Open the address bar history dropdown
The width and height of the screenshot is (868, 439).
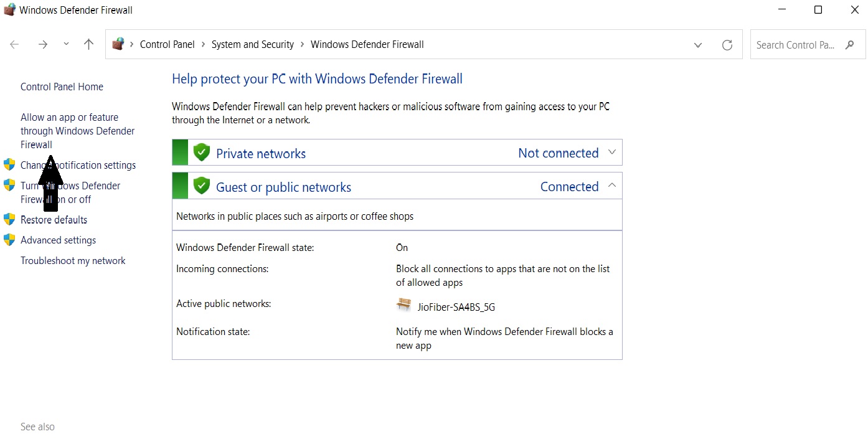point(698,45)
